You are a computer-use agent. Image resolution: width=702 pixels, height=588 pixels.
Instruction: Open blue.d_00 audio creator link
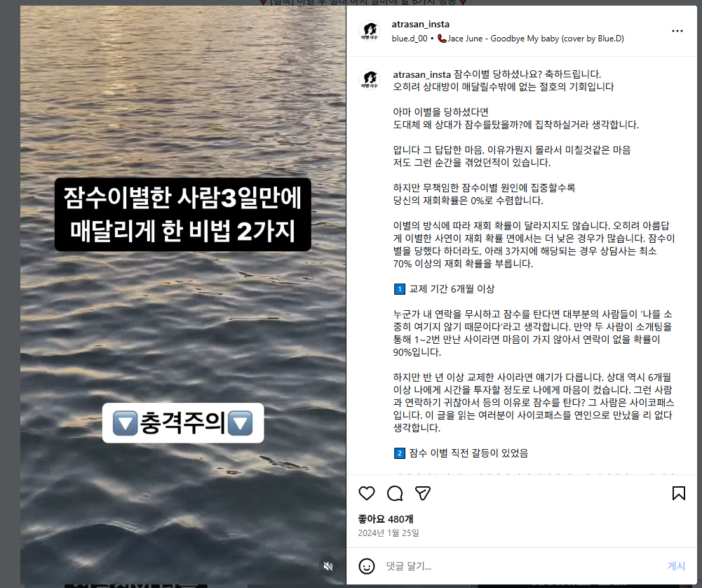coord(409,39)
